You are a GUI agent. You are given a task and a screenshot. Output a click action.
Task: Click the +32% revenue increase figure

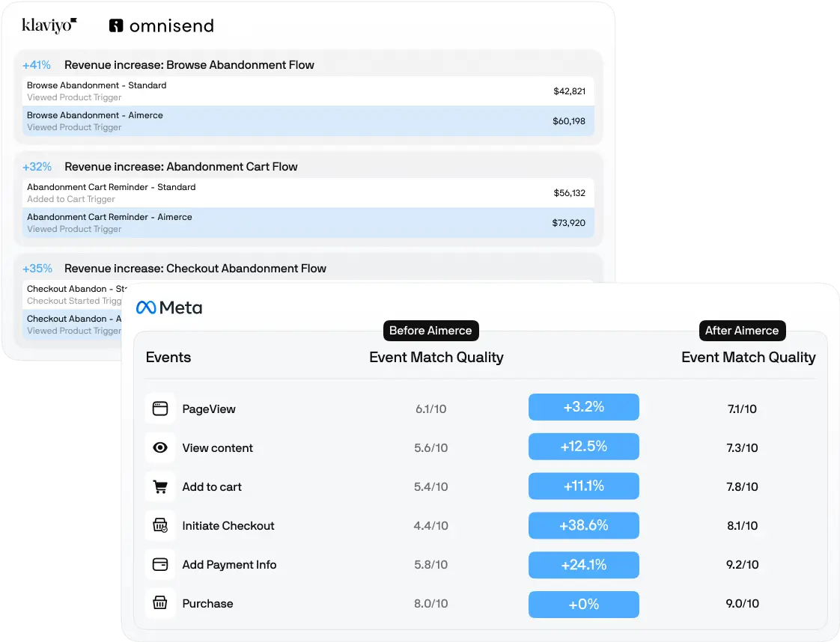point(37,167)
